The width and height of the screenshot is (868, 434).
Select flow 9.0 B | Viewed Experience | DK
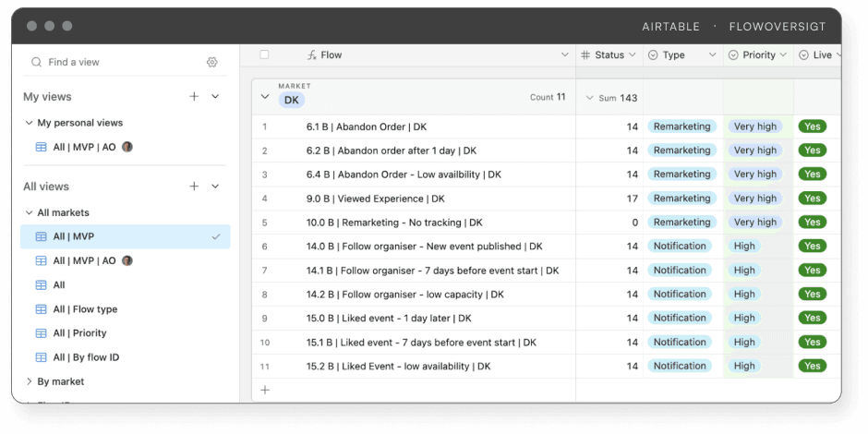point(375,199)
